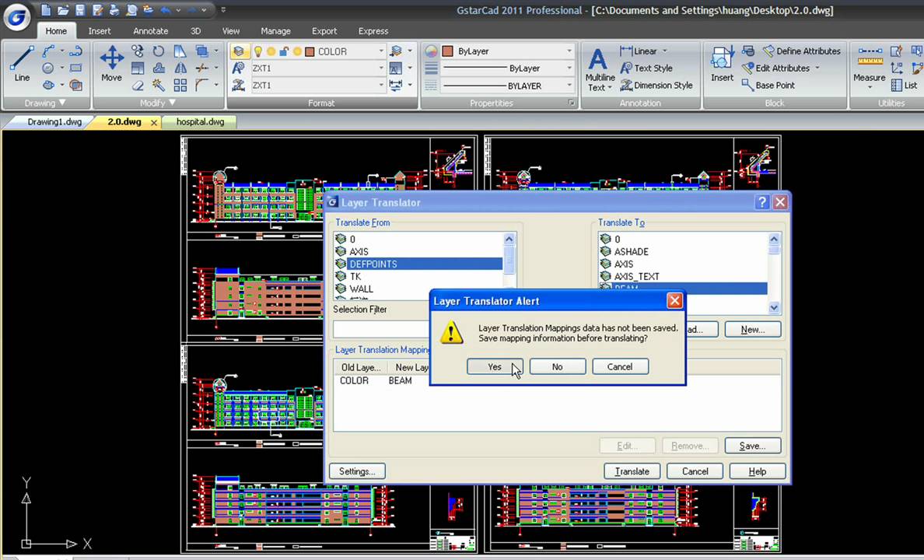Viewport: 924px width, 560px height.
Task: Select the Rectangle tool in Drawing panel
Action: click(x=75, y=68)
